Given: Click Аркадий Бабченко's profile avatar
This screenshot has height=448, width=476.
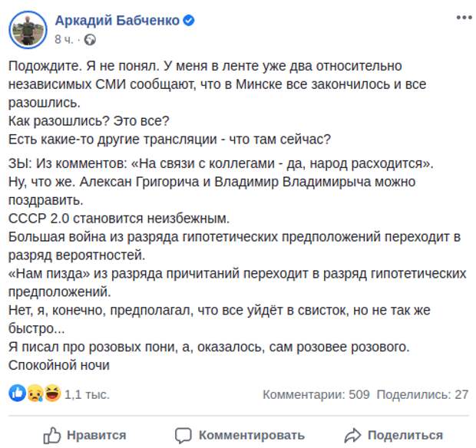Looking at the screenshot, I should tap(28, 30).
